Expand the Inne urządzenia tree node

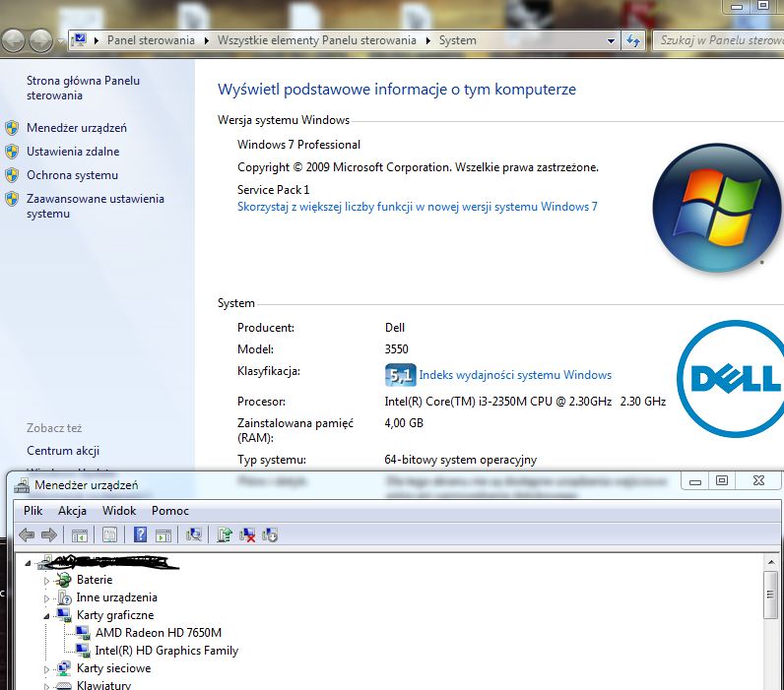pos(46,598)
